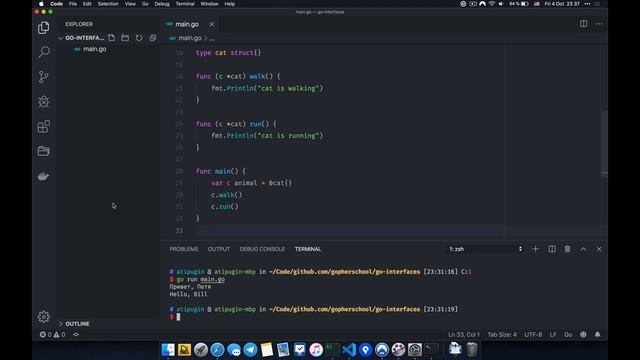Maximize the panel with up chevron
The width and height of the screenshot is (640, 360).
(583, 249)
